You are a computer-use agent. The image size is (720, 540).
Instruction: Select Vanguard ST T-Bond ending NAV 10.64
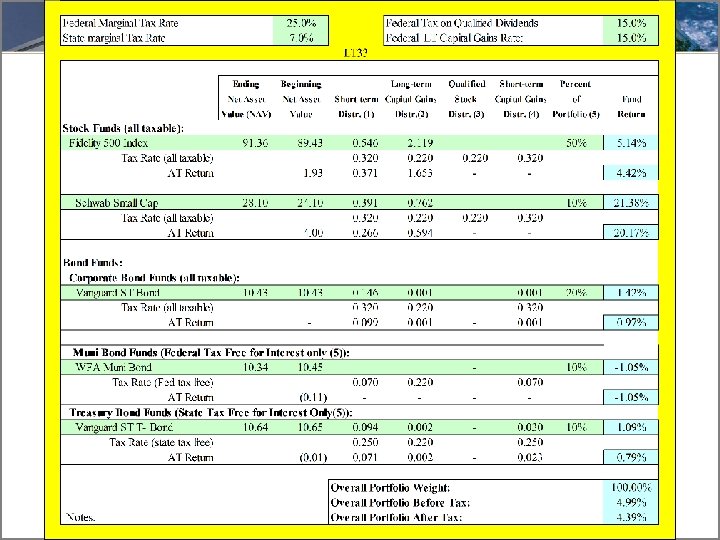pos(255,427)
